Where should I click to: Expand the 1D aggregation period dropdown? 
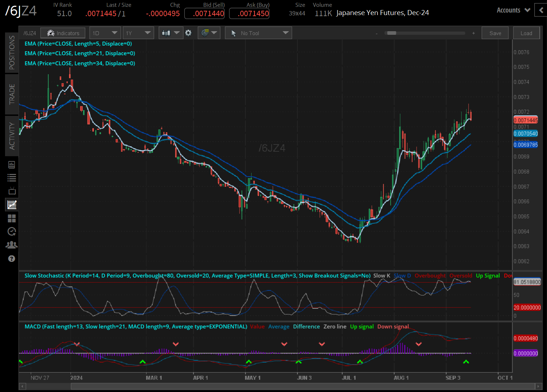tap(105, 33)
